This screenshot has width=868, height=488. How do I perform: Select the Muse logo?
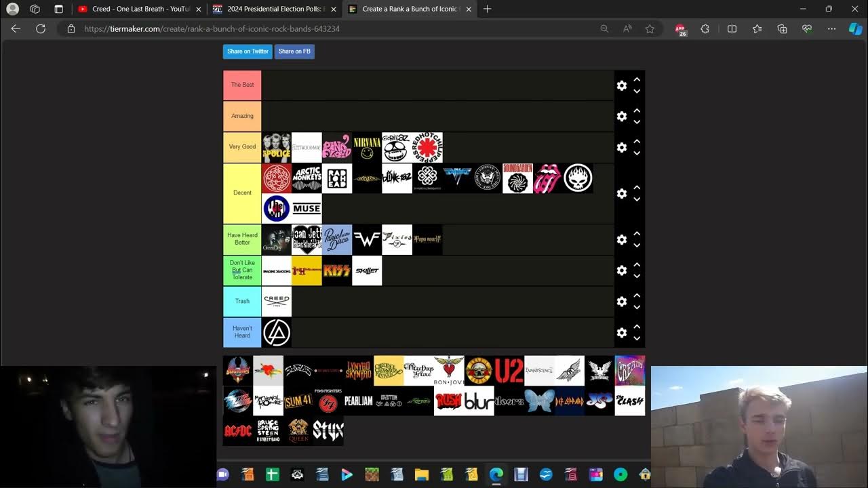click(x=307, y=209)
